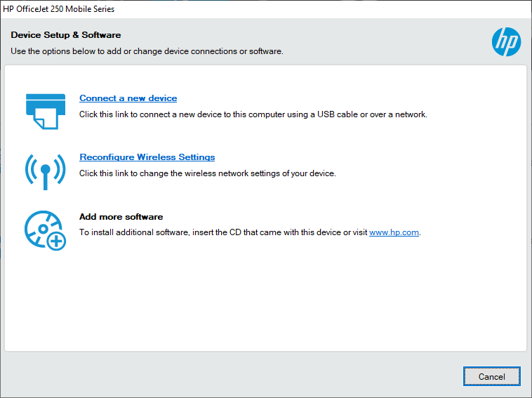Click the wireless network settings description text
The image size is (532, 398).
207,173
